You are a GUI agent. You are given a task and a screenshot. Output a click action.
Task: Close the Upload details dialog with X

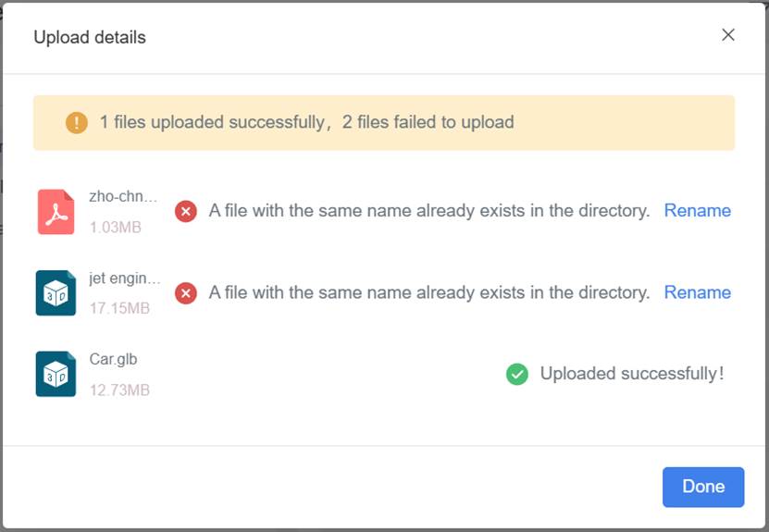click(x=728, y=35)
